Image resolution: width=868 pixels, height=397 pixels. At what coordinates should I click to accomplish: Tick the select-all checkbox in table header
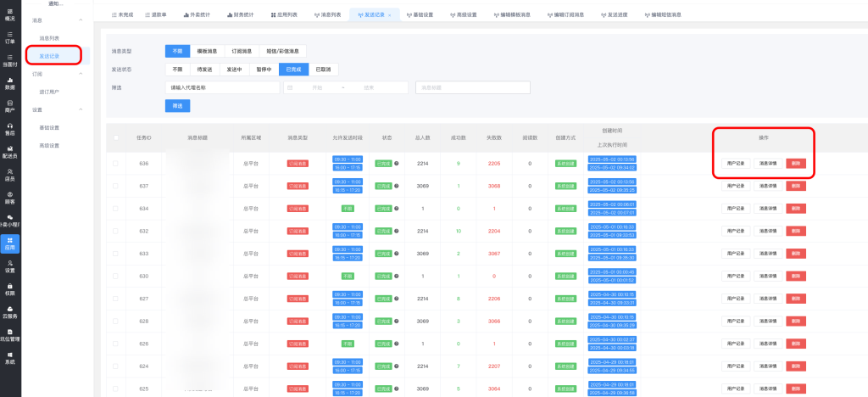point(116,137)
